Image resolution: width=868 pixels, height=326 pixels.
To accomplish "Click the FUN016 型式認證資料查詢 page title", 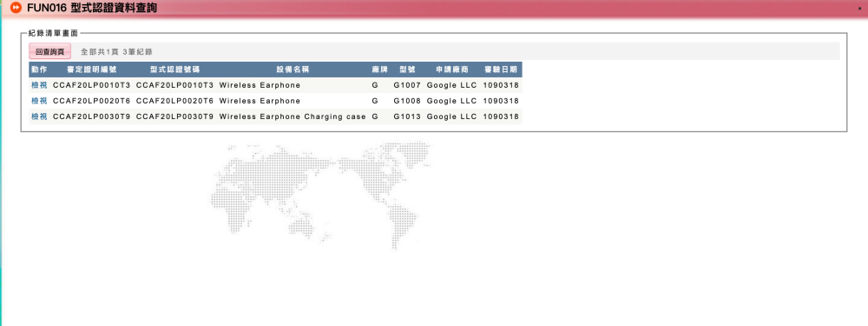I will [x=92, y=8].
